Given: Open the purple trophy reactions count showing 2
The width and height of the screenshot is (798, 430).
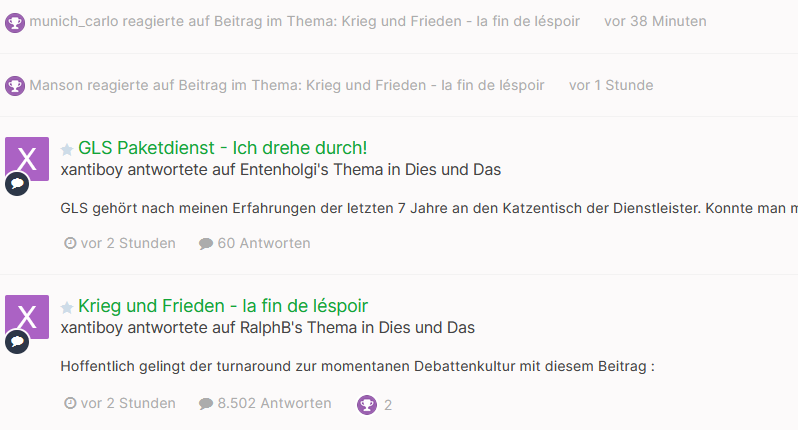Looking at the screenshot, I should pyautogui.click(x=375, y=405).
